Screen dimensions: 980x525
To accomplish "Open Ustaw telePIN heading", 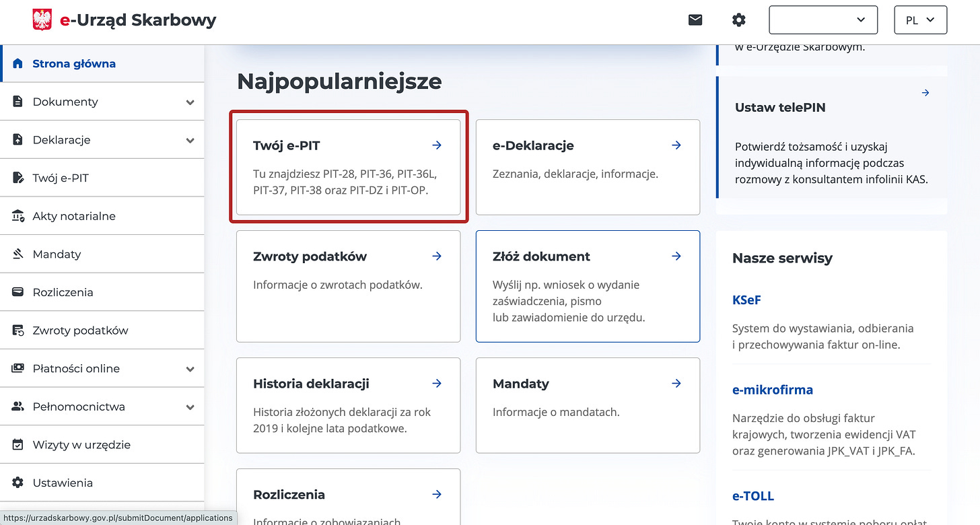I will click(780, 107).
